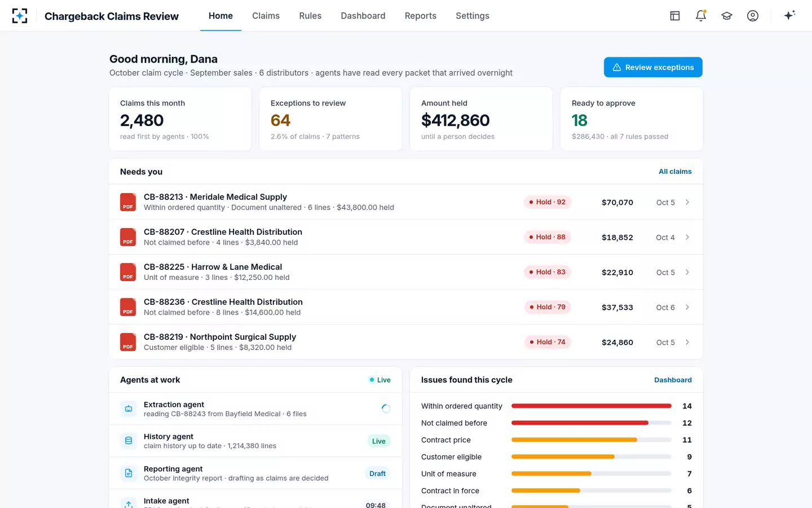This screenshot has height=508, width=812.
Task: Click the Within ordered quantity progress bar
Action: pyautogui.click(x=592, y=406)
